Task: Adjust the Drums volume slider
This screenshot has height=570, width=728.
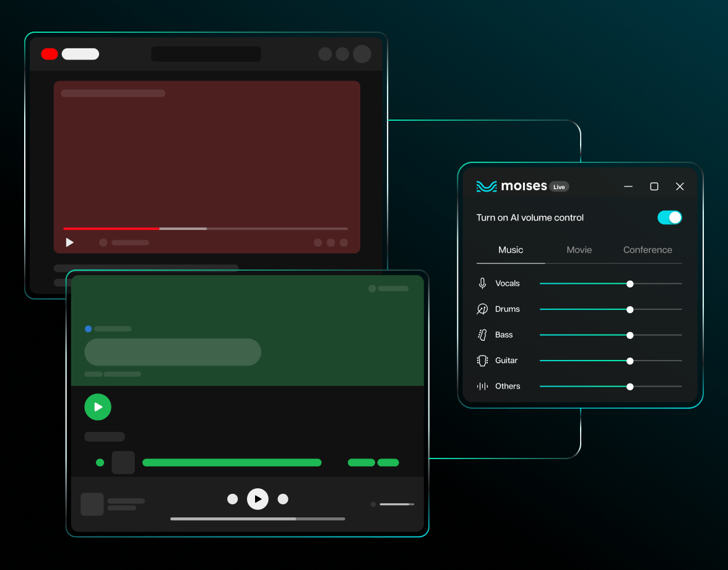Action: (610, 309)
